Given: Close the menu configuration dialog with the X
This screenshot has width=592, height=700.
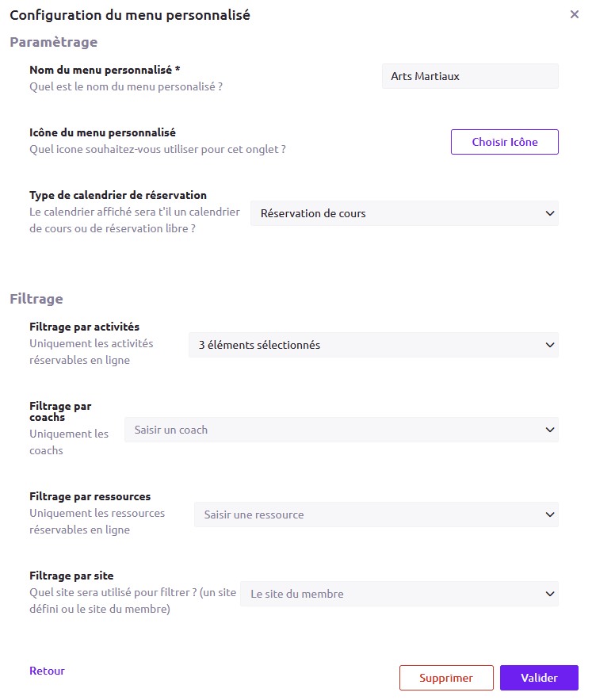Looking at the screenshot, I should coord(574,15).
